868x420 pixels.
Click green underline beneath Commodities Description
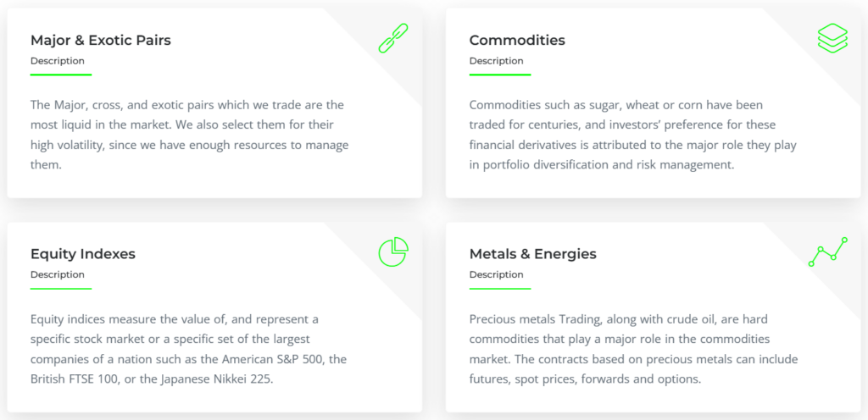pos(500,75)
